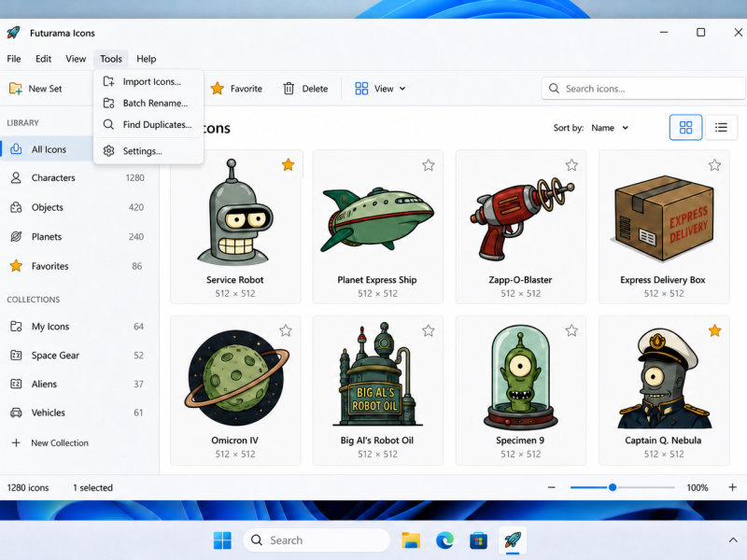Favorite the Planet Express Ship star
The width and height of the screenshot is (747, 560).
pyautogui.click(x=429, y=165)
